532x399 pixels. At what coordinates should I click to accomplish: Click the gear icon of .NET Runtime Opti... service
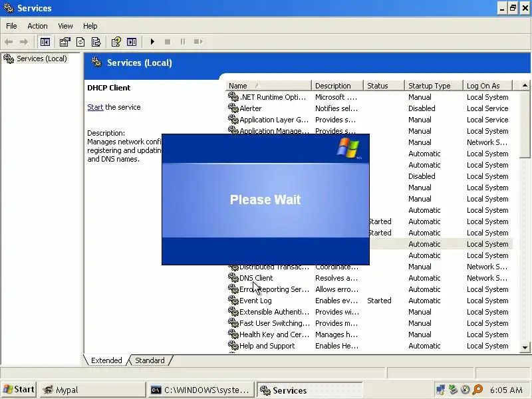coord(233,96)
